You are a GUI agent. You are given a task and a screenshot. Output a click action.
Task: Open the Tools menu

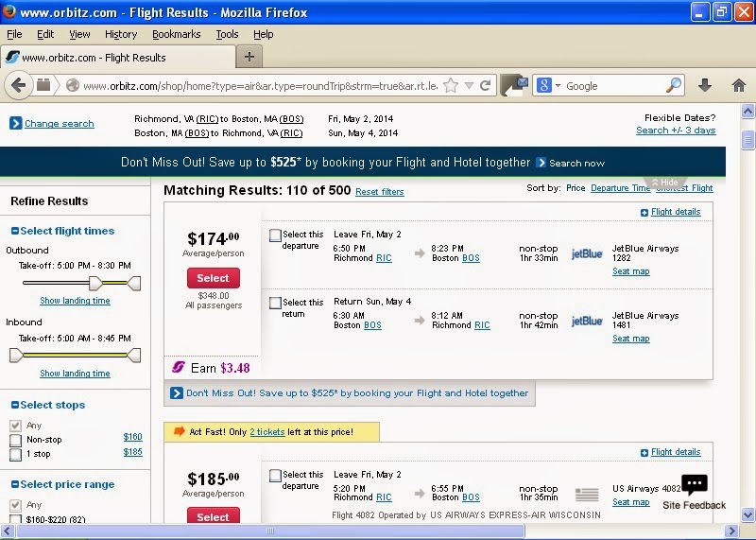(227, 34)
